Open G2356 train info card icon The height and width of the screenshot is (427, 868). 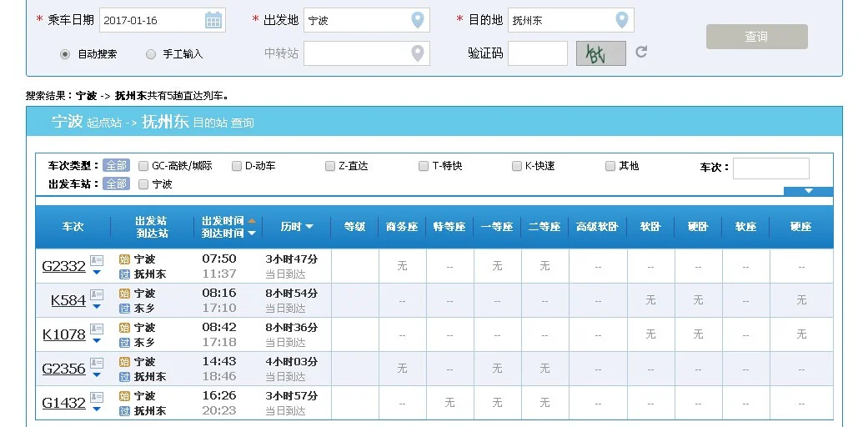click(97, 364)
